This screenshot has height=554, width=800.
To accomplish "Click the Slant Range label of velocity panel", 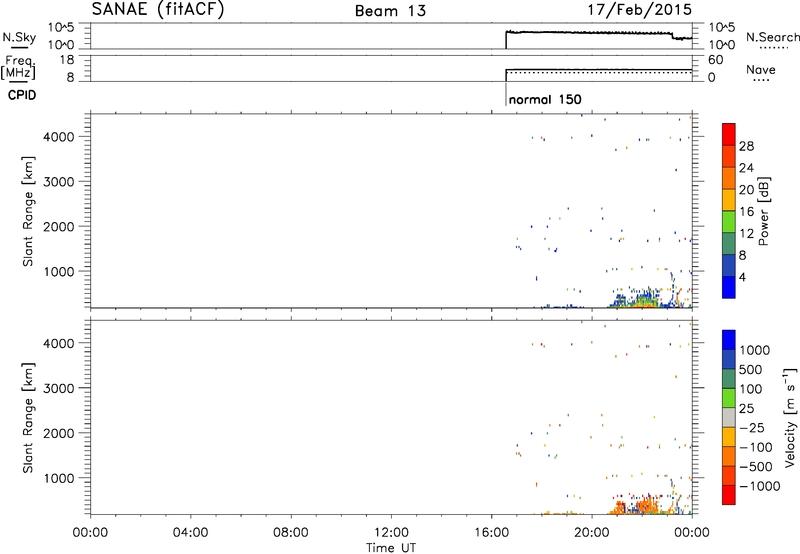I will click(x=28, y=418).
